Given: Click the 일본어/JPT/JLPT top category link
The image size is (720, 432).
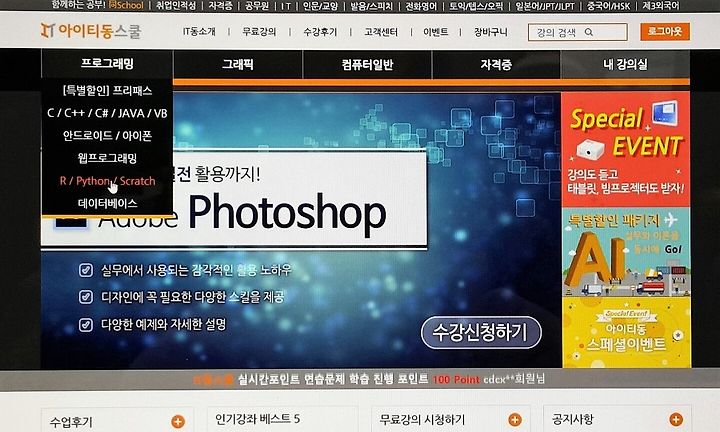Looking at the screenshot, I should [545, 6].
